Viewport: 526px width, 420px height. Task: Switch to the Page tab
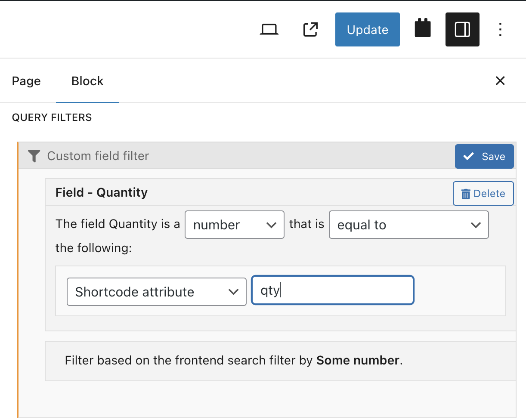[26, 81]
